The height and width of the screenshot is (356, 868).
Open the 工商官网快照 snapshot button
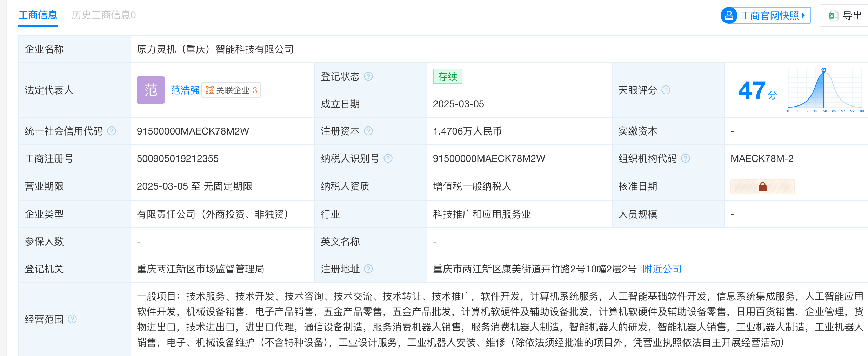(x=766, y=16)
